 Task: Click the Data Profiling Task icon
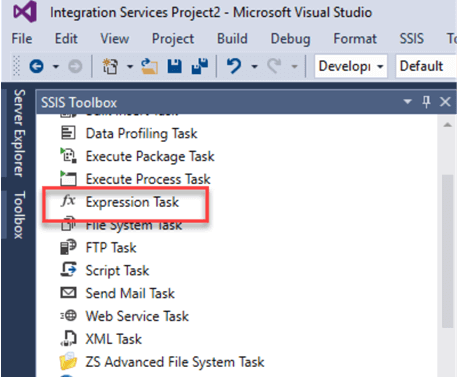coord(68,133)
